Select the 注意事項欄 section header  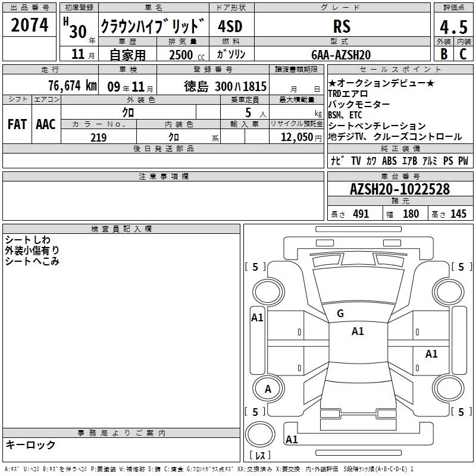click(x=163, y=176)
